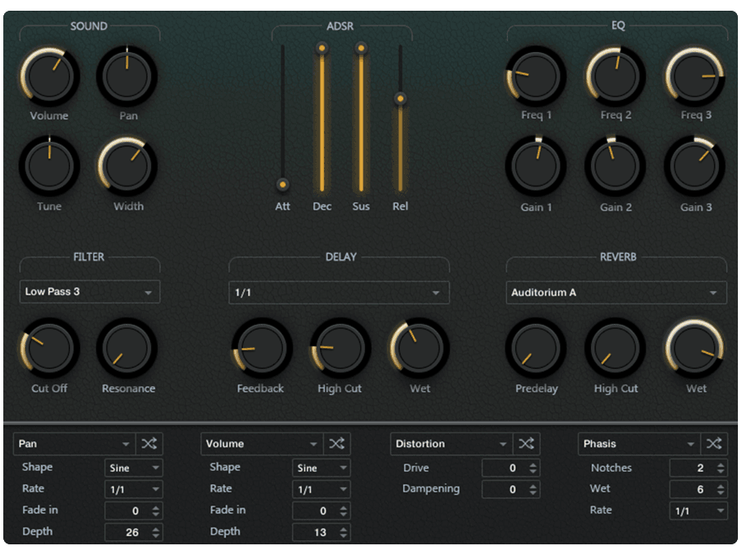Viewport: 742px width, 560px height.
Task: Click the Delay Feedback knob
Action: 261,348
